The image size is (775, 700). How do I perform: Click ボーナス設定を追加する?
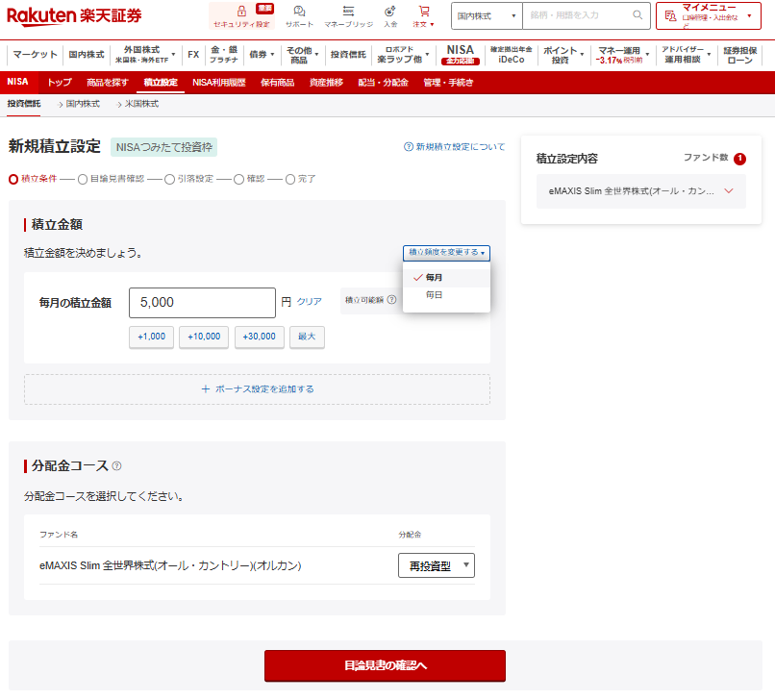(x=257, y=389)
